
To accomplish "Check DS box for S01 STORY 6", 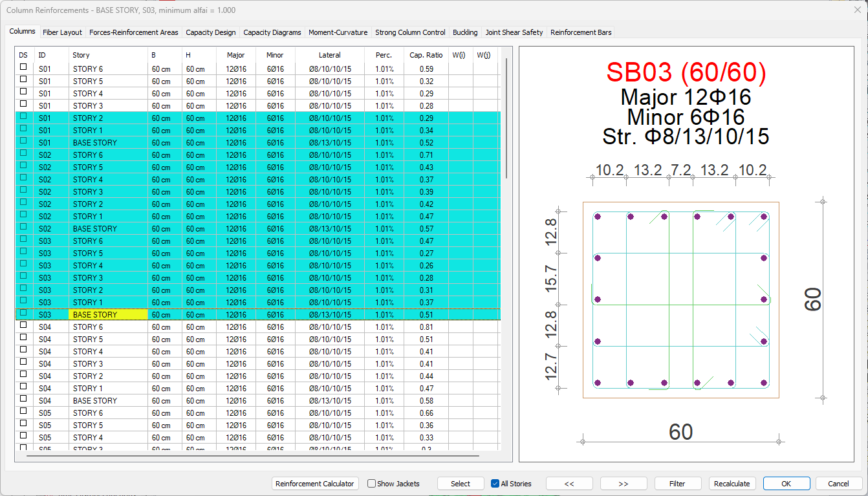I will point(23,67).
